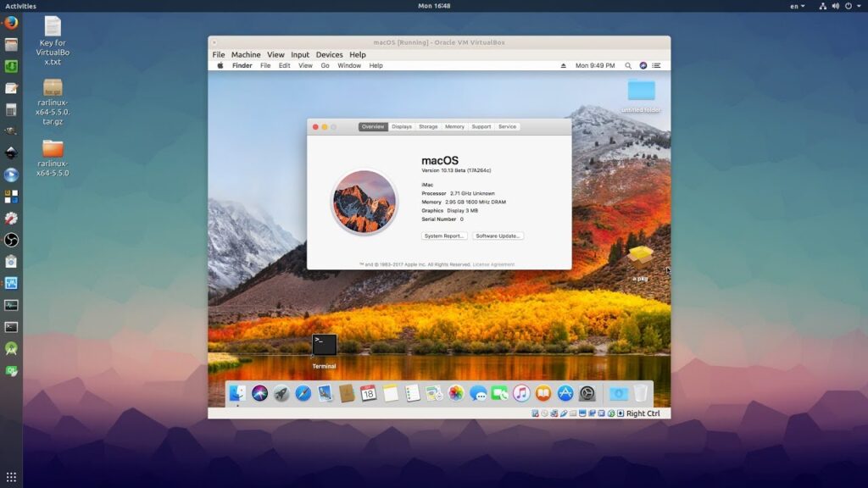Open Notification Center list icon

coord(657,65)
